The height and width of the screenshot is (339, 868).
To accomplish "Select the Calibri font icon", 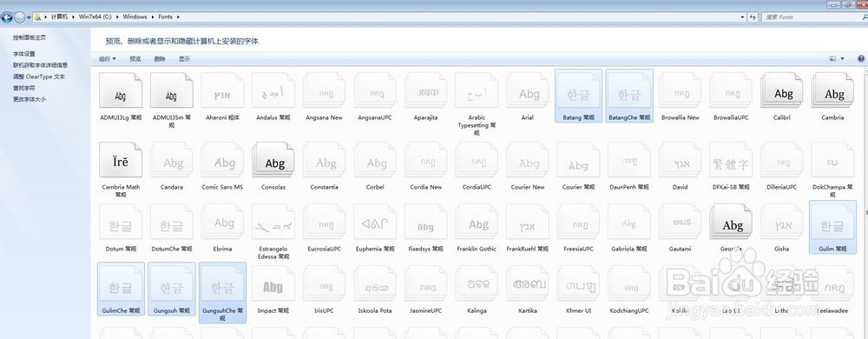I will coord(782,91).
